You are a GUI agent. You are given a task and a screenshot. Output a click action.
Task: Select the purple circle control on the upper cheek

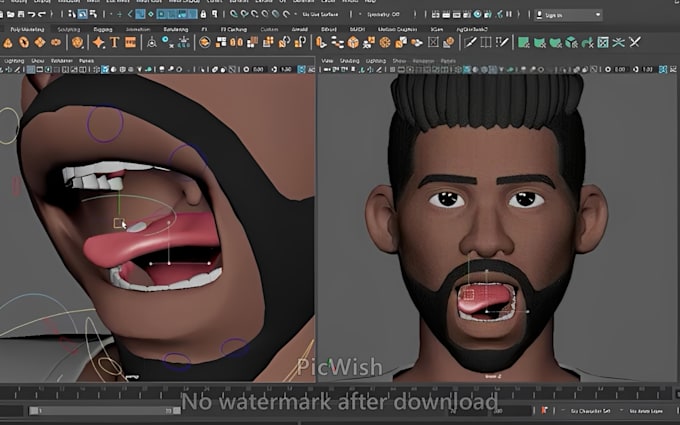(x=105, y=124)
